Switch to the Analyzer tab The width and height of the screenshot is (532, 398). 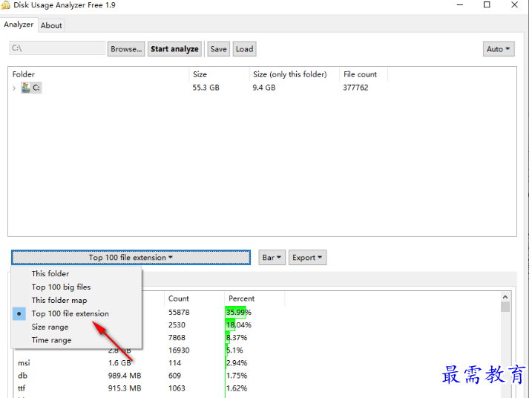tap(19, 25)
